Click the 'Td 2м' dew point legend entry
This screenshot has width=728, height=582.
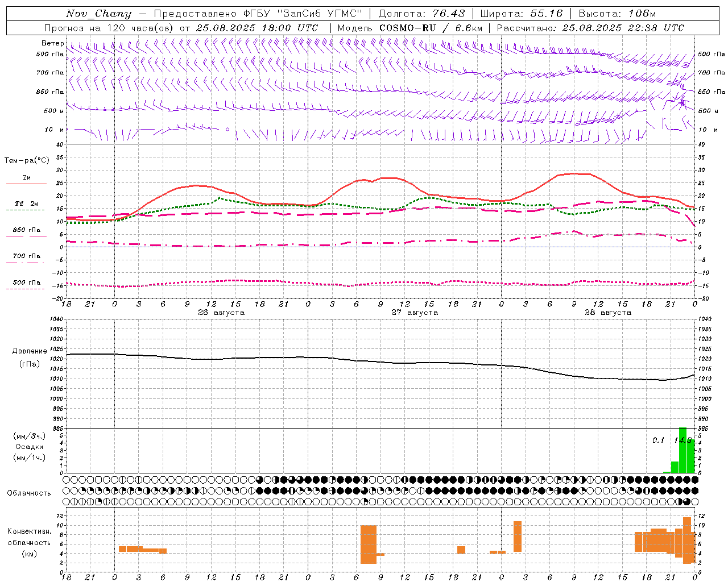click(x=27, y=203)
